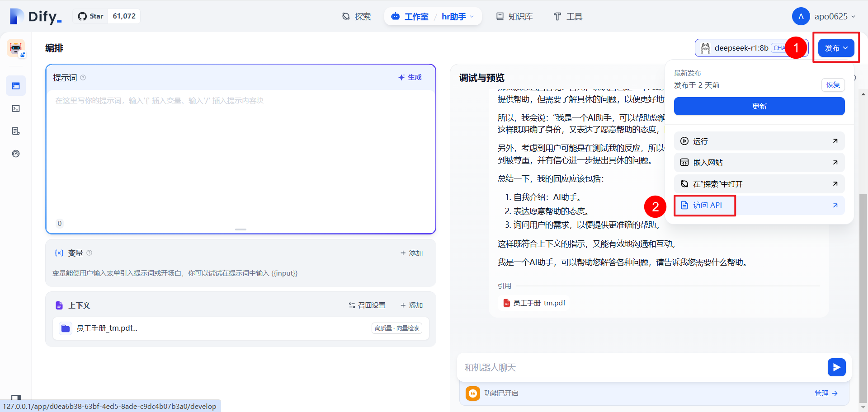Add a new variable with 添加

(411, 253)
